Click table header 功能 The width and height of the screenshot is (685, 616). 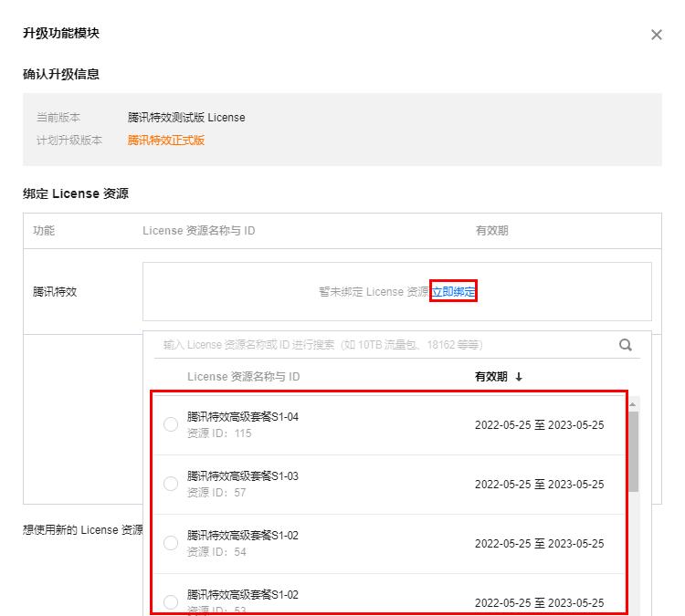click(x=44, y=230)
